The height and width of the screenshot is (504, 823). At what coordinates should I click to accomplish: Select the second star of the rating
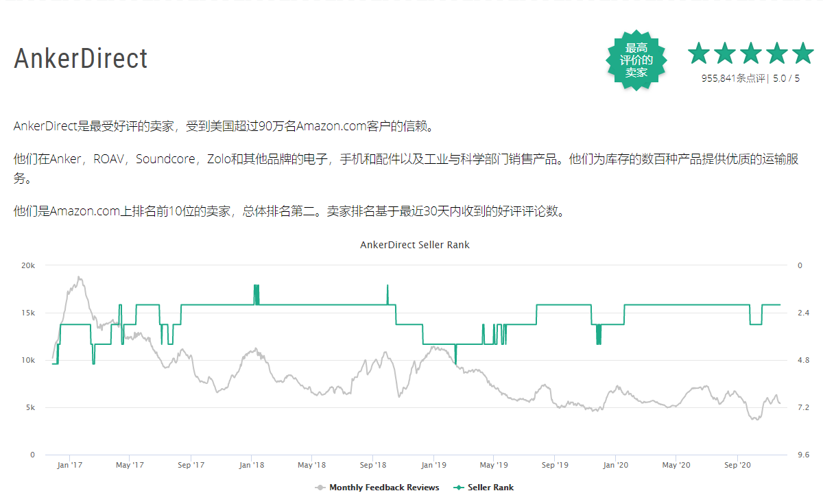[725, 52]
